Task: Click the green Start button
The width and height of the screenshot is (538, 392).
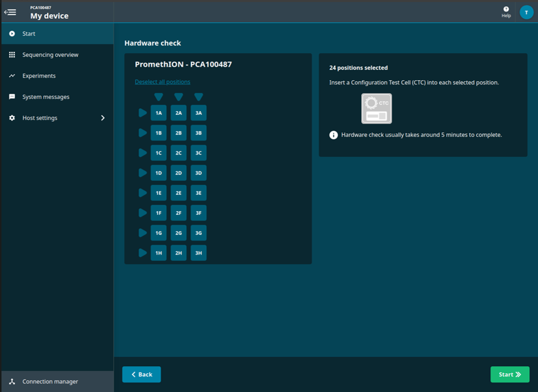Action: [509, 374]
